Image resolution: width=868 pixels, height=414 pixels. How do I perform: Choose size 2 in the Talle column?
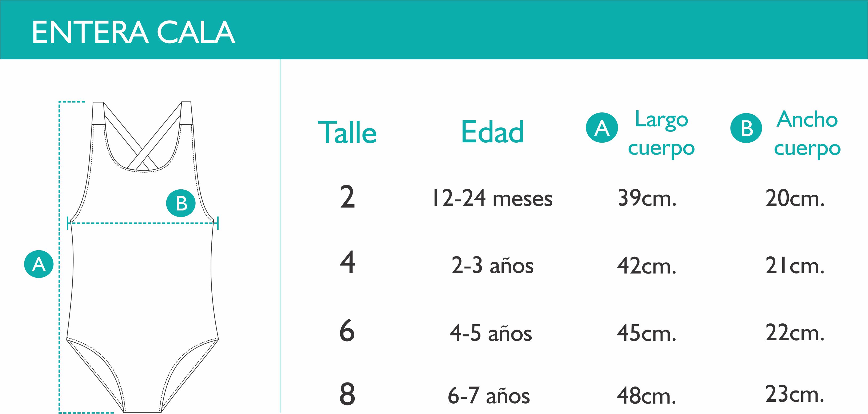(348, 198)
